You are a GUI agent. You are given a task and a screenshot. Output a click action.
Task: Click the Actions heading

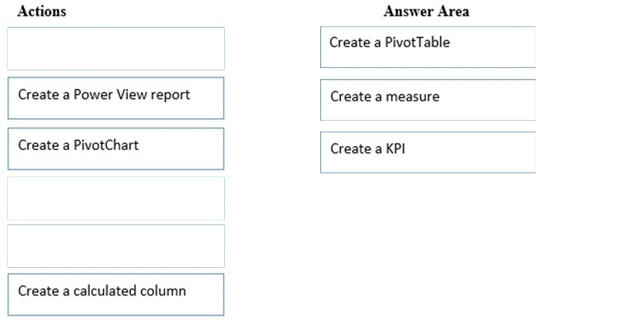pos(42,11)
